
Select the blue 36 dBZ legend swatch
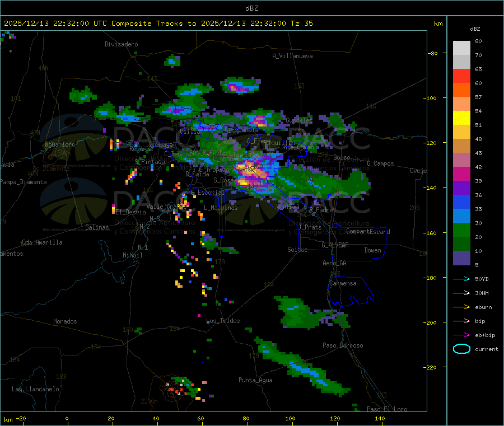pos(461,202)
